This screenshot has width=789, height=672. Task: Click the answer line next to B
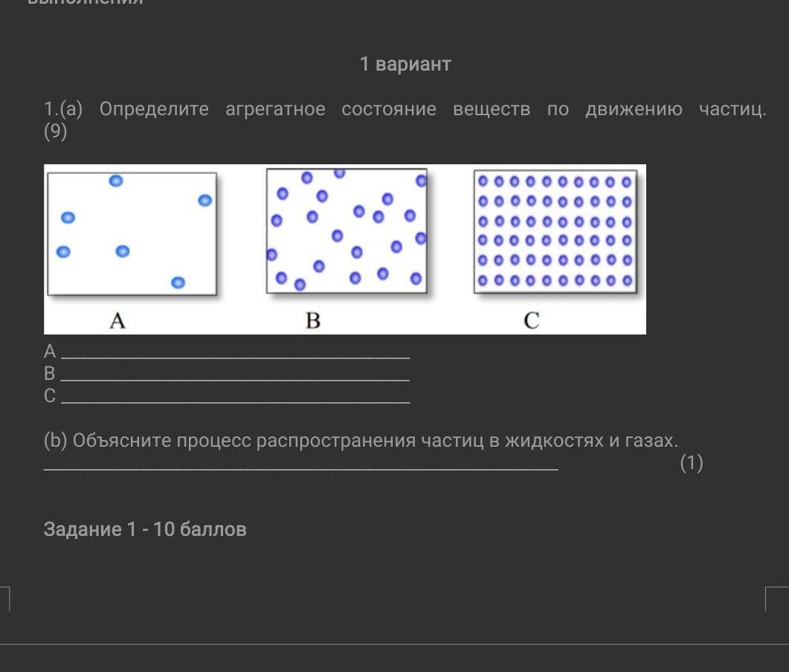(235, 379)
